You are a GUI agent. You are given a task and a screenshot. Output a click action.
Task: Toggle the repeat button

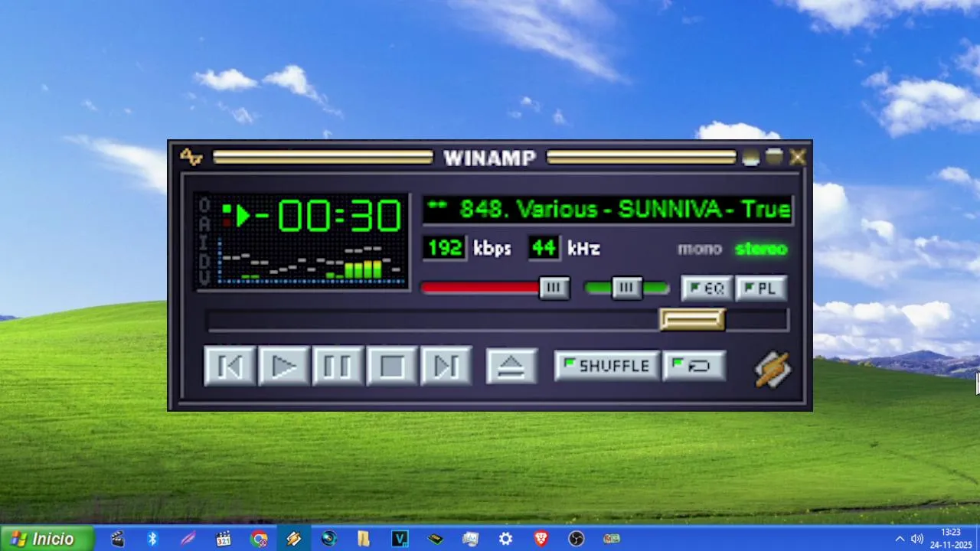[694, 366]
